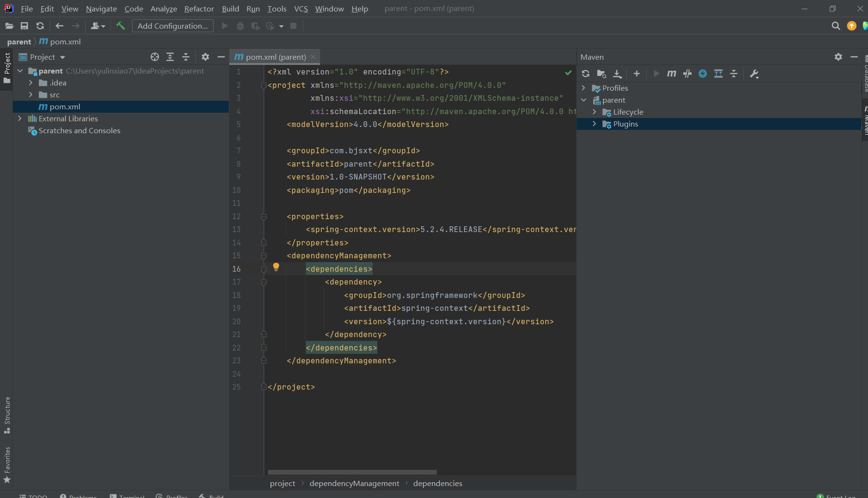This screenshot has width=868, height=498.
Task: Click line number 16 in gutter
Action: [x=236, y=269]
